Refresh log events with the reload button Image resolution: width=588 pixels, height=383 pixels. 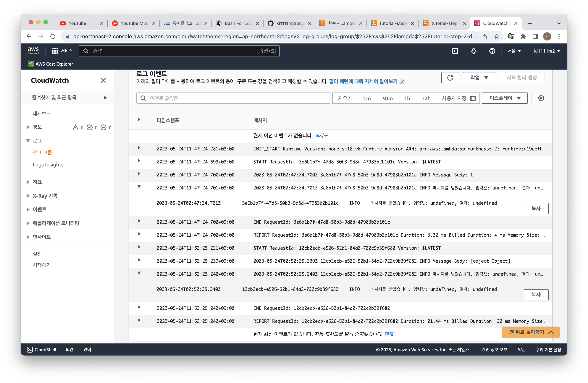[450, 77]
